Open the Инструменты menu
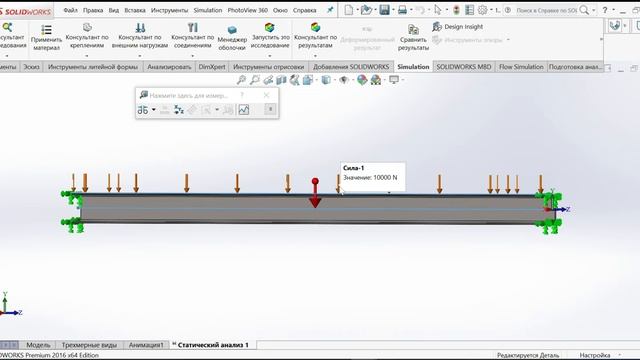Image resolution: width=640 pixels, height=360 pixels. [169, 10]
